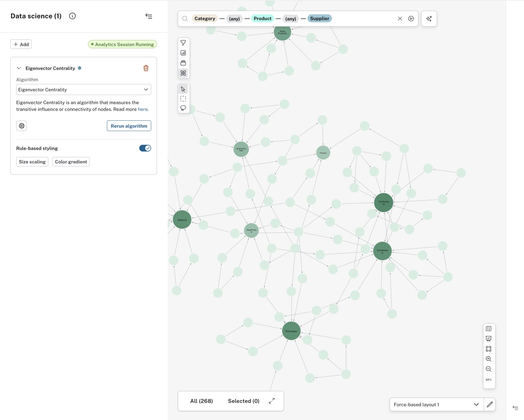This screenshot has width=524, height=420.
Task: Click Rerun algorithm button
Action: pos(129,126)
